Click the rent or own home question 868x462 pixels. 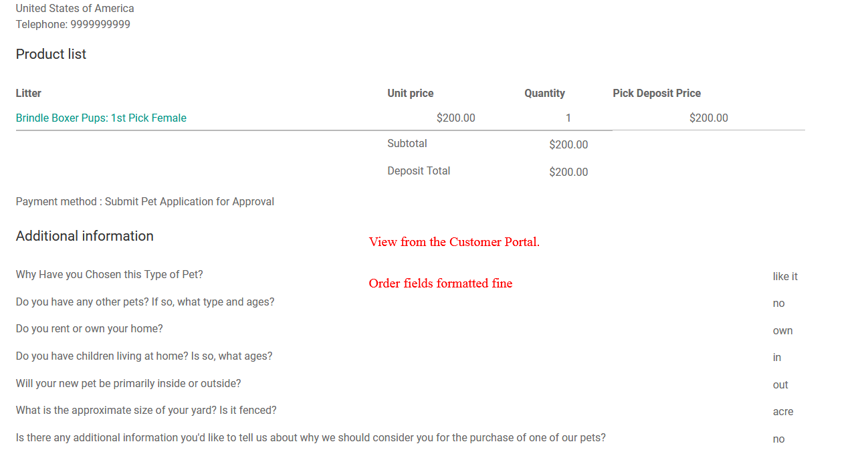pyautogui.click(x=89, y=328)
